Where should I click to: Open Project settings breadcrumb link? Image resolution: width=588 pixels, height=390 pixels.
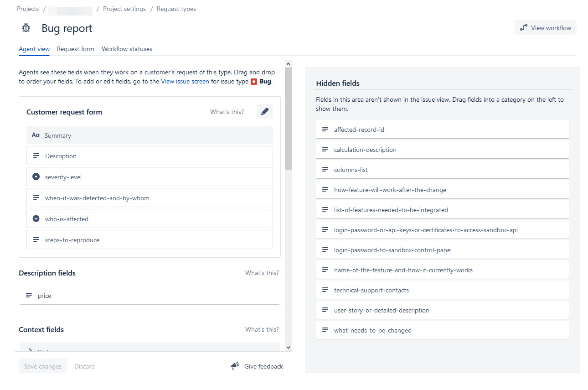[124, 9]
